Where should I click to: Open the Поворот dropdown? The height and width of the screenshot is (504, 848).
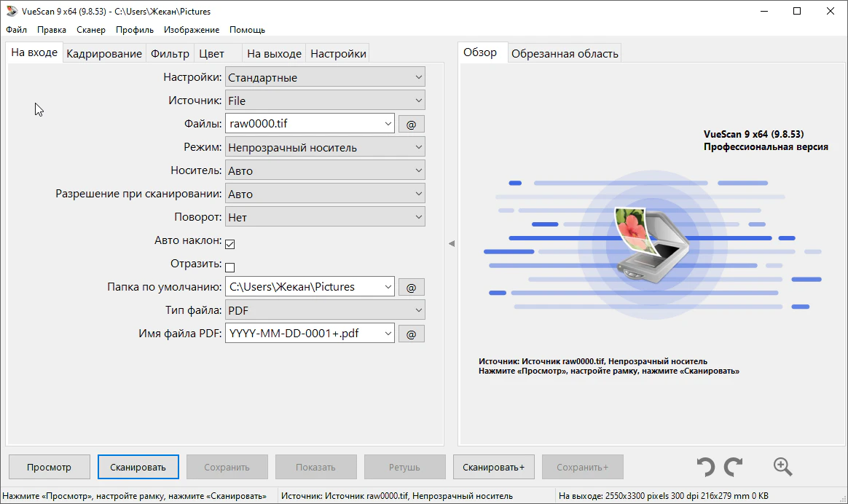325,217
